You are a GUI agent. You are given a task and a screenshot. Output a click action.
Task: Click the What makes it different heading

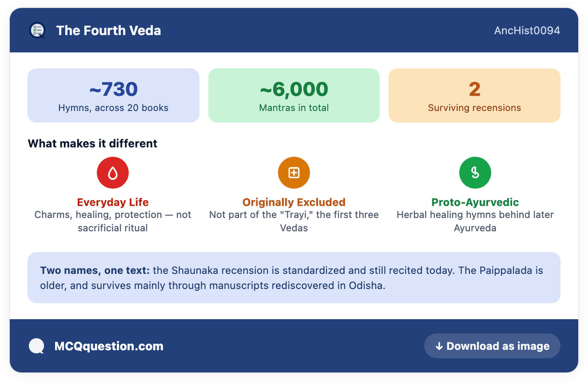(93, 143)
